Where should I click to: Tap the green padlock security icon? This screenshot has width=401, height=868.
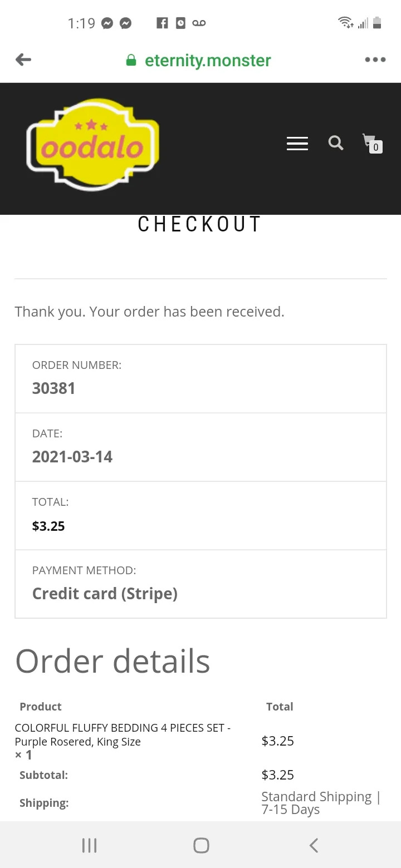tap(131, 60)
